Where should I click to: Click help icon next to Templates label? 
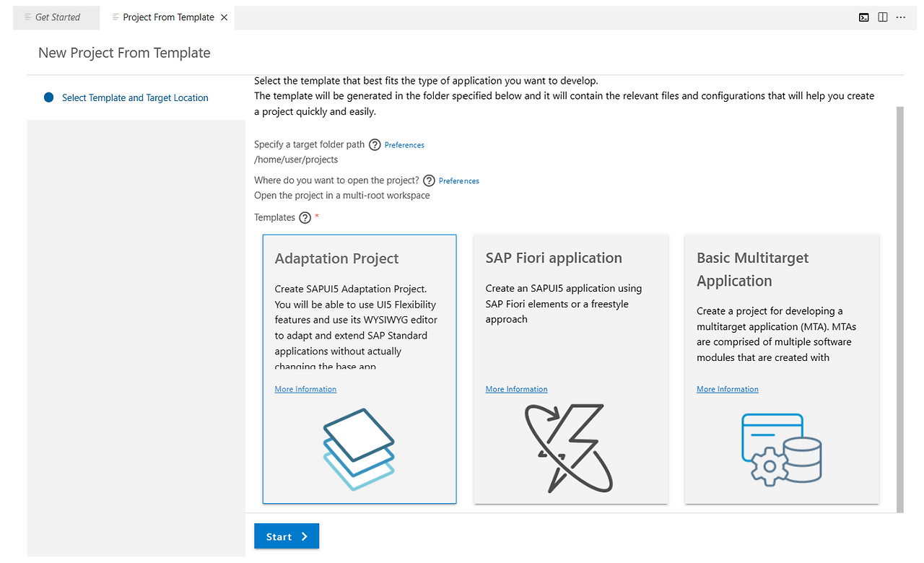(305, 217)
